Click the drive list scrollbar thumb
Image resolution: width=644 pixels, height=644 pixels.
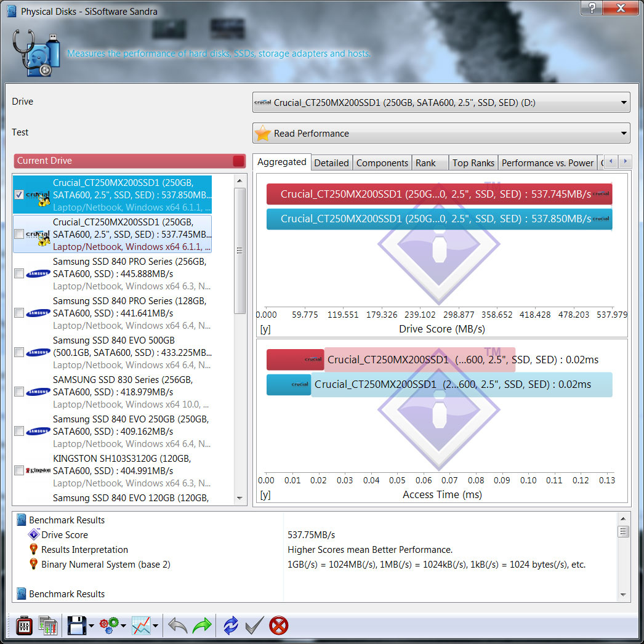click(x=239, y=251)
